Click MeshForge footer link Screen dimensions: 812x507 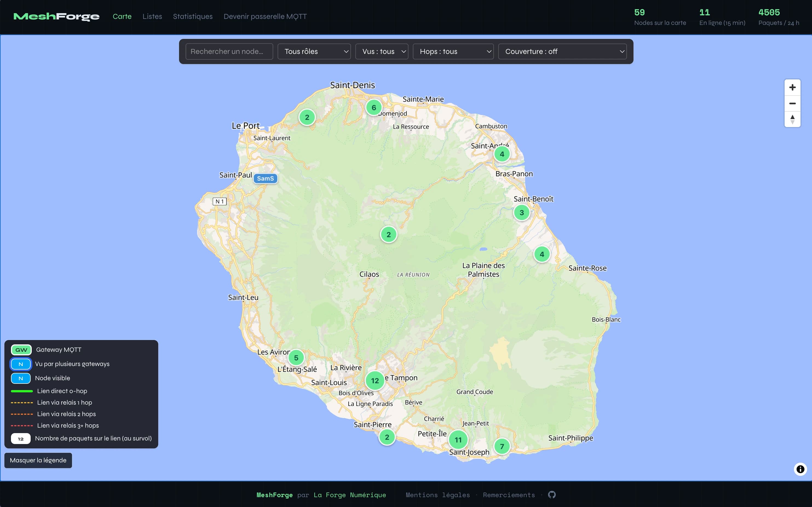point(275,495)
